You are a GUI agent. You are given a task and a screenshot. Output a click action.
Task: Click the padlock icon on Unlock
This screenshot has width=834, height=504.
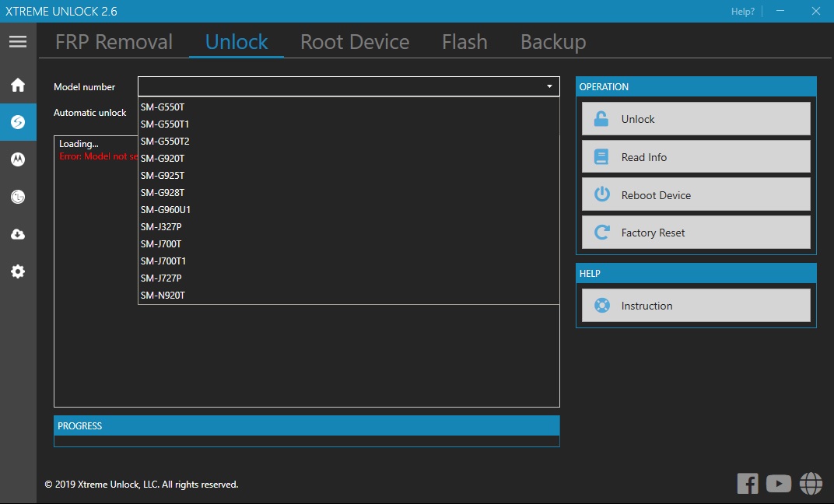tap(601, 118)
